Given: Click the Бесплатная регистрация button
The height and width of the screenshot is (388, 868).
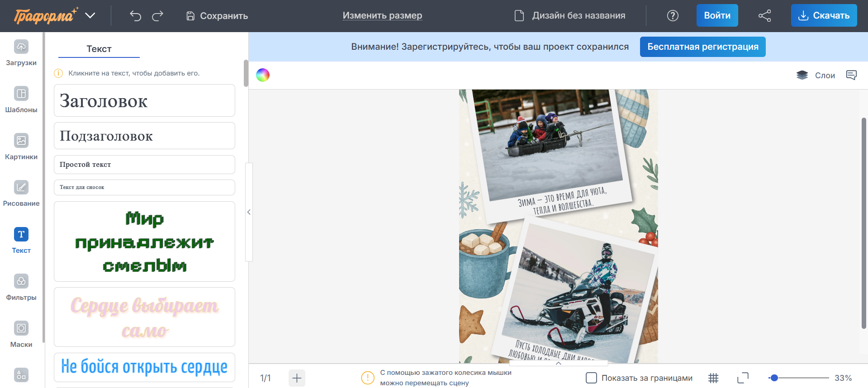Looking at the screenshot, I should [x=702, y=47].
